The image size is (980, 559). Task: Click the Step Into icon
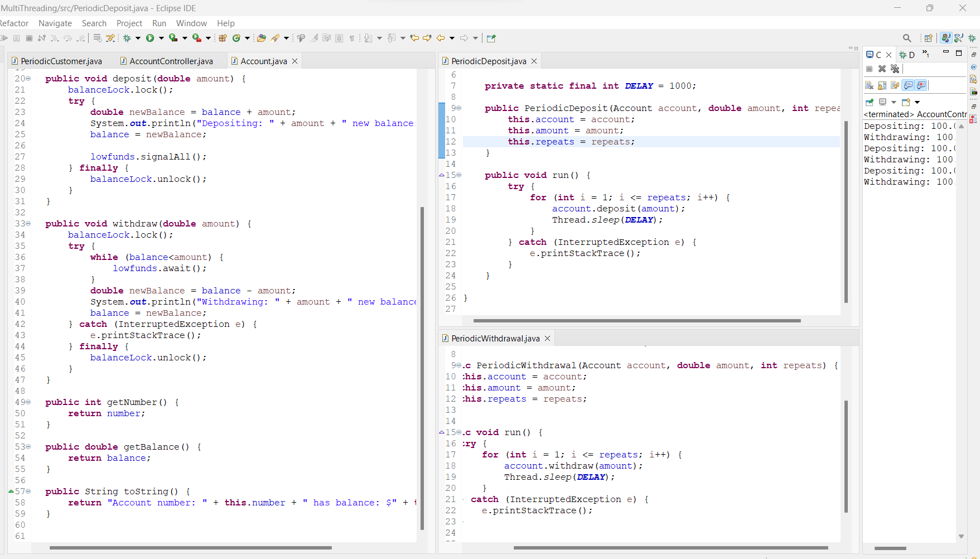(x=55, y=38)
